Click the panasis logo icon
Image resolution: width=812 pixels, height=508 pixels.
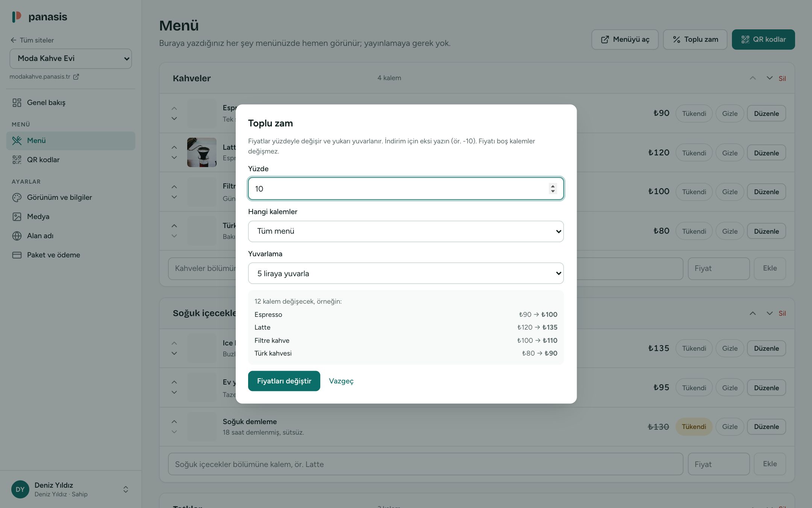[x=17, y=17]
